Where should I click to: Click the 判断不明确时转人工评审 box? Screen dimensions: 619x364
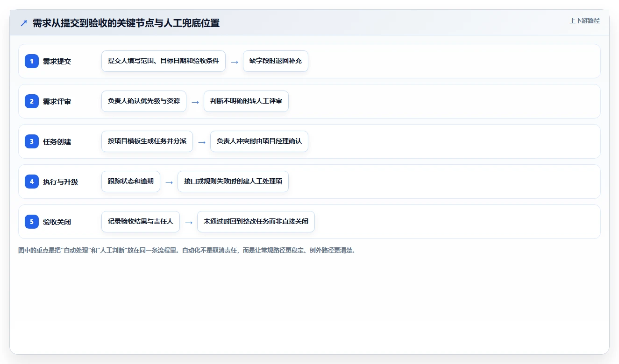click(246, 101)
